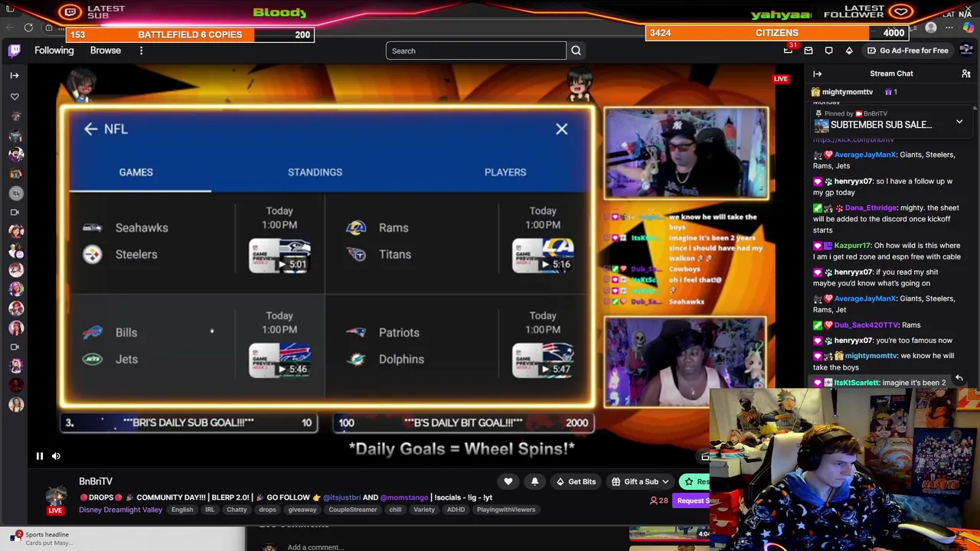980x551 pixels.
Task: Open BnBriTV streamer avatar with LIVE badge
Action: 55,500
